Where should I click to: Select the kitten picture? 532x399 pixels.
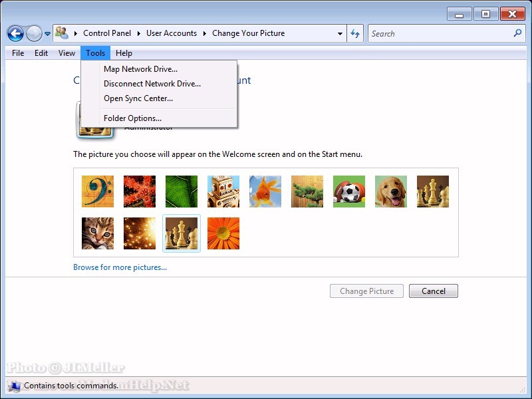[98, 233]
